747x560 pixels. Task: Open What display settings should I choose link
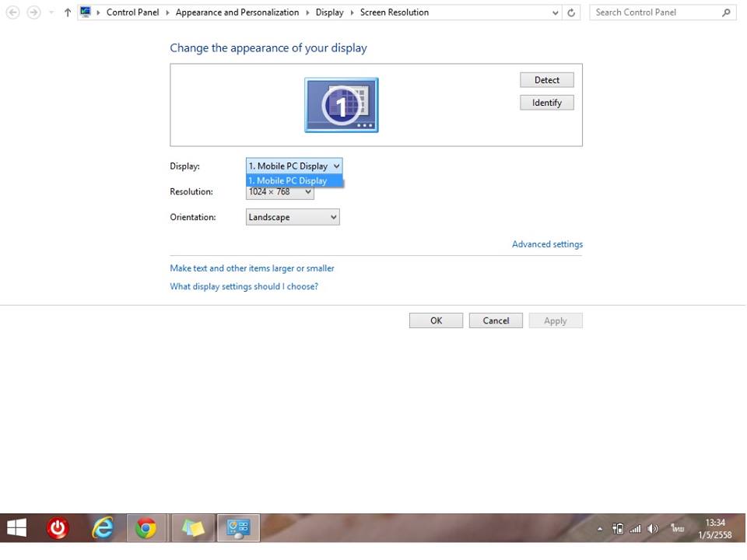pyautogui.click(x=244, y=286)
